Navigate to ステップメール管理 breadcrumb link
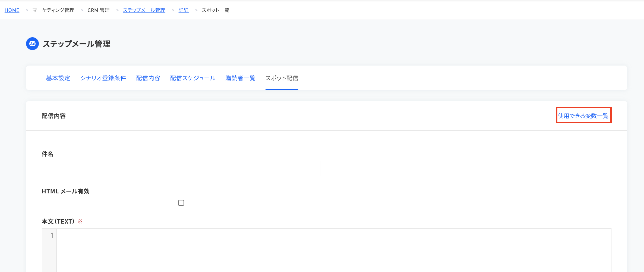644x272 pixels. (144, 10)
